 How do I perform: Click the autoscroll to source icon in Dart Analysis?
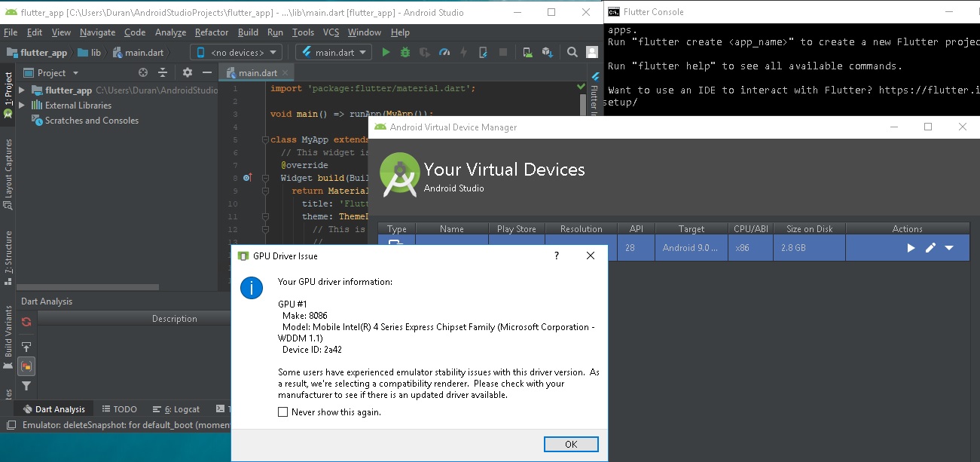click(x=26, y=347)
